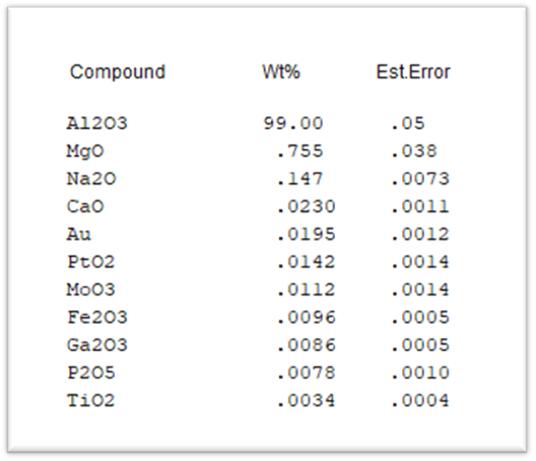Select the Fe2O3 compound label

pos(97,317)
